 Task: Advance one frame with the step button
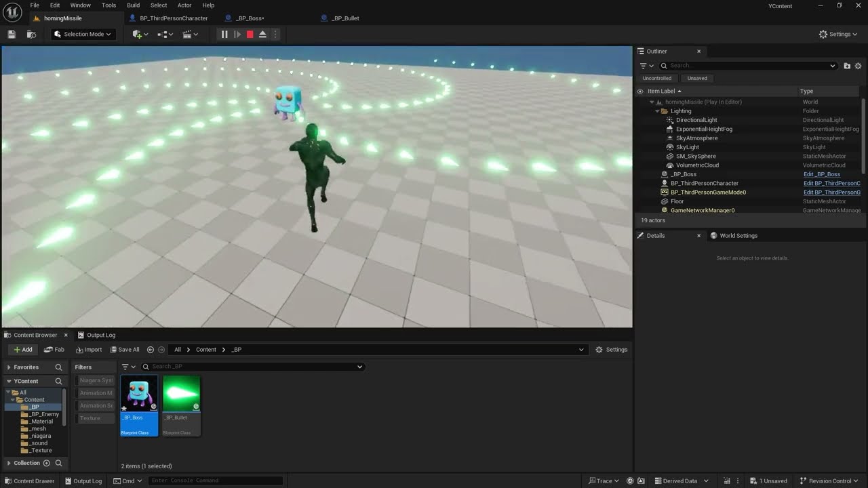click(x=237, y=35)
